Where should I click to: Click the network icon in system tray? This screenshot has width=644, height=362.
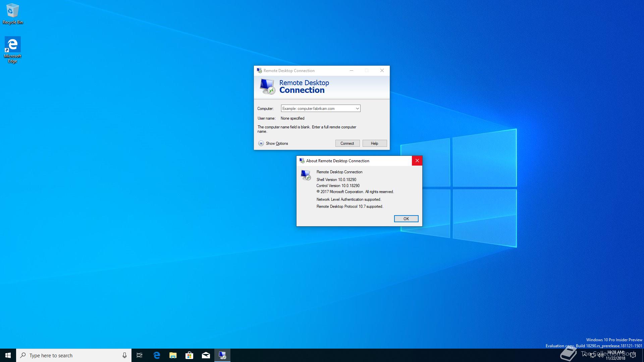tap(593, 355)
